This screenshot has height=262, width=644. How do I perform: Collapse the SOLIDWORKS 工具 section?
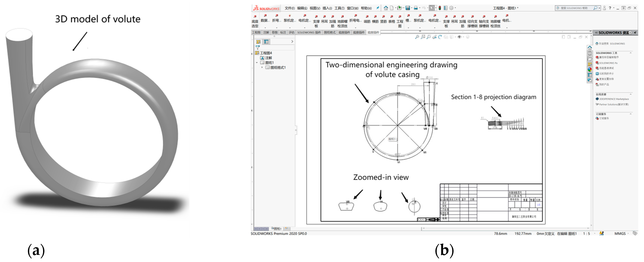631,53
